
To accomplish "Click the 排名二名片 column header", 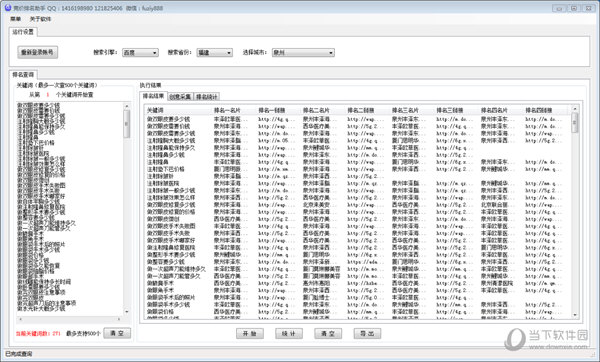I will click(323, 110).
